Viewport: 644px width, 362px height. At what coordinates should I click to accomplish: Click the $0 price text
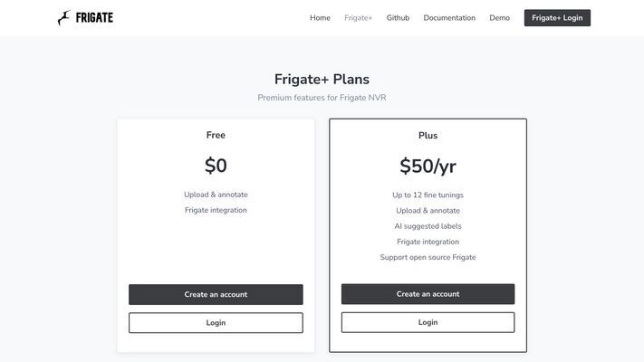pyautogui.click(x=216, y=166)
